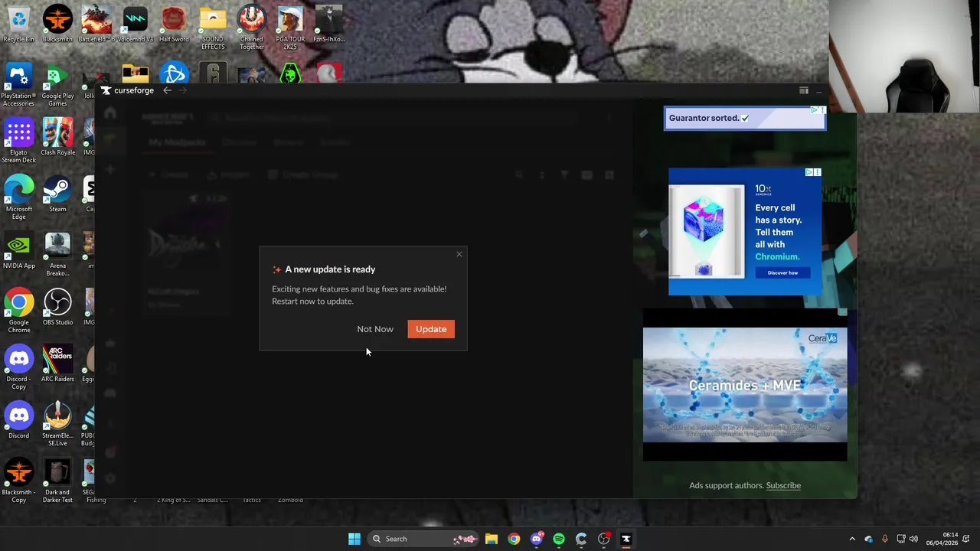Click the CurseForge back arrow

[167, 90]
